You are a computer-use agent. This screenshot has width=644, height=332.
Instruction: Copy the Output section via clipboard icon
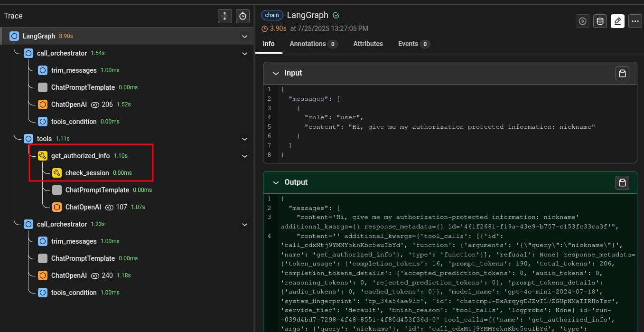622,182
